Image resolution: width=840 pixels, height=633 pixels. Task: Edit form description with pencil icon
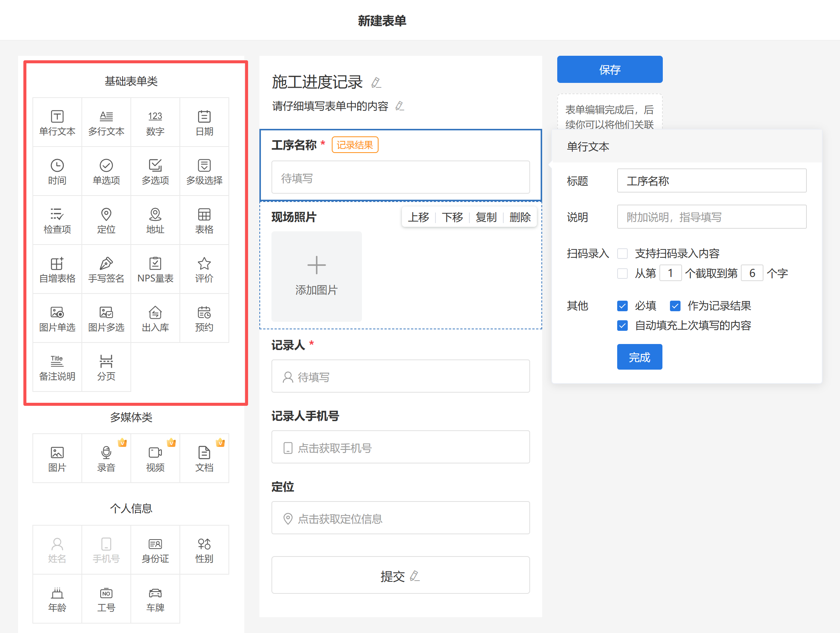pos(400,106)
